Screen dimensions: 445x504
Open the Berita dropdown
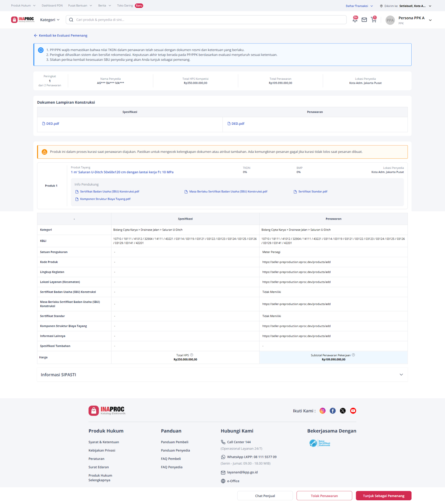tap(105, 6)
